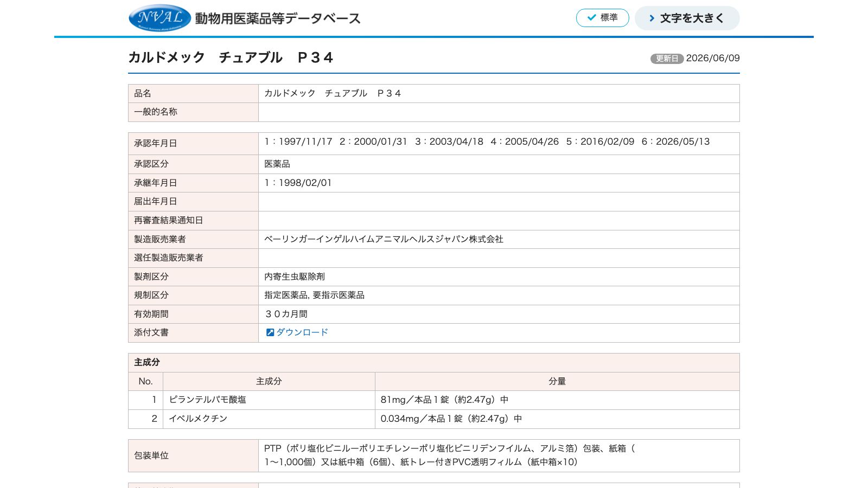Open the ダウンロード link for 添付文書
This screenshot has height=488, width=868.
pos(302,332)
